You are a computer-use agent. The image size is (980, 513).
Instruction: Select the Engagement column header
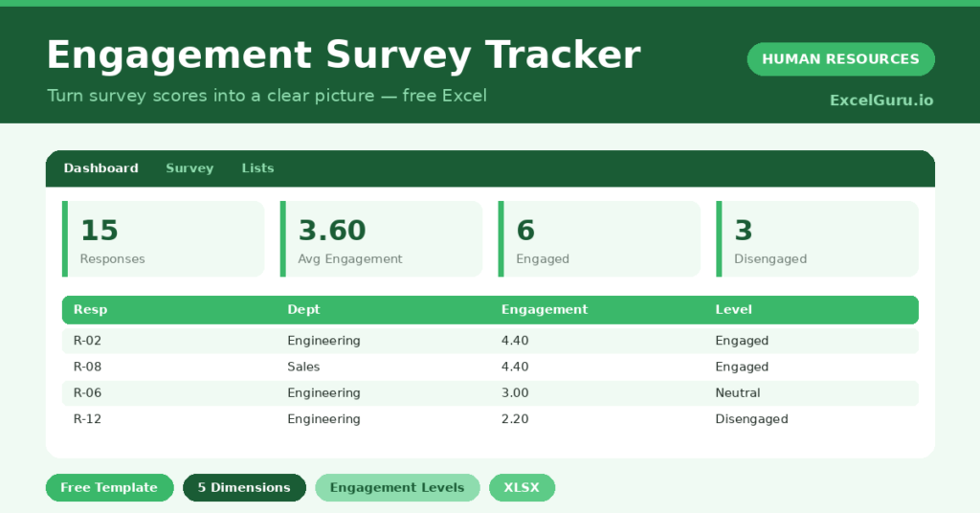click(545, 310)
